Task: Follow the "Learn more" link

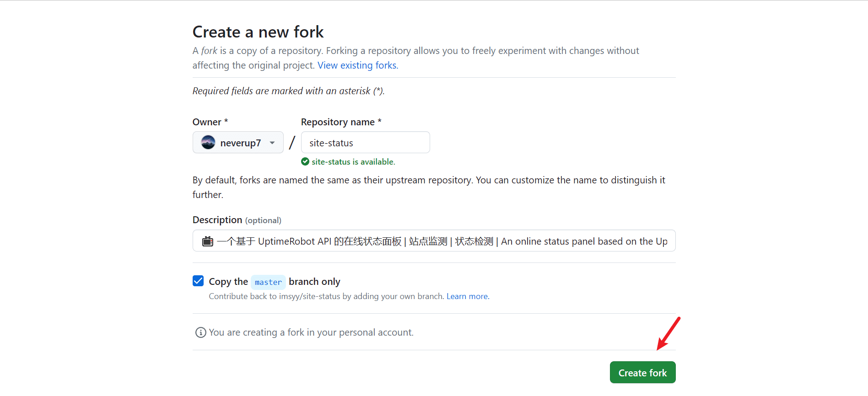Action: [468, 296]
